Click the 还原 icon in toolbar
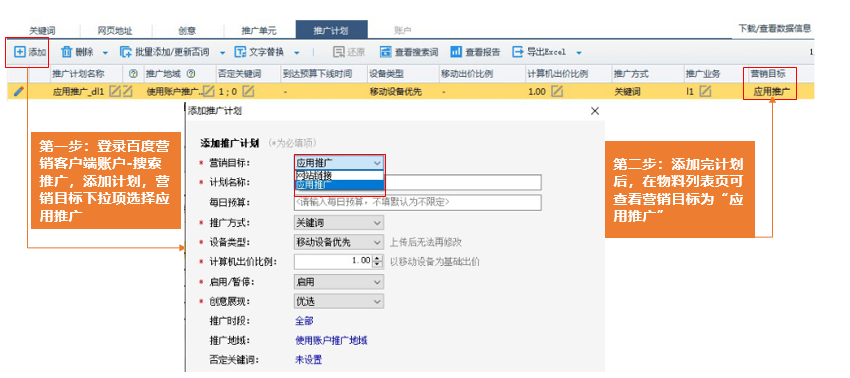Viewport: 850px width, 378px height. 339,52
